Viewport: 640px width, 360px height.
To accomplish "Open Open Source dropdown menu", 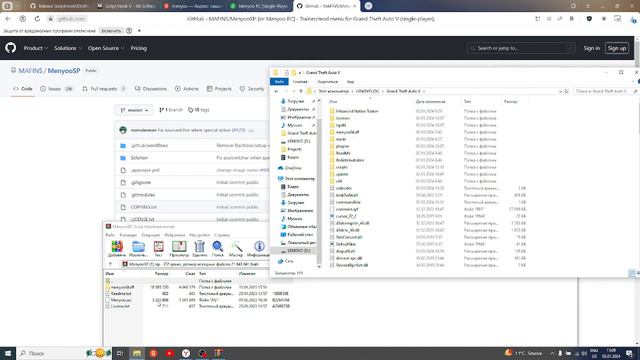I will click(106, 48).
